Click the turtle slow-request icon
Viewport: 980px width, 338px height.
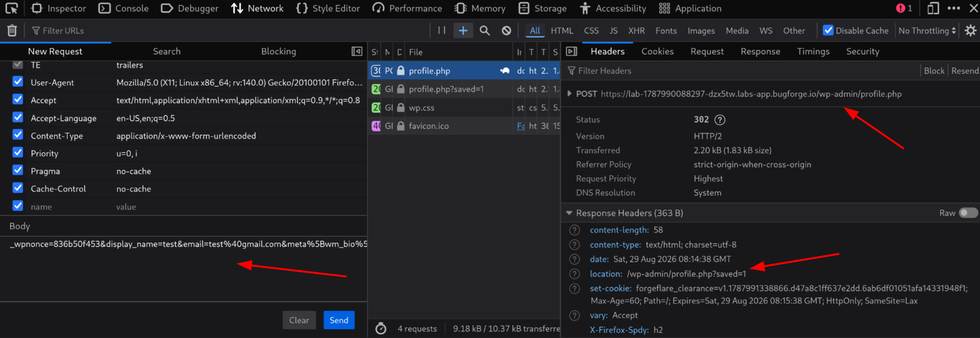pos(505,71)
